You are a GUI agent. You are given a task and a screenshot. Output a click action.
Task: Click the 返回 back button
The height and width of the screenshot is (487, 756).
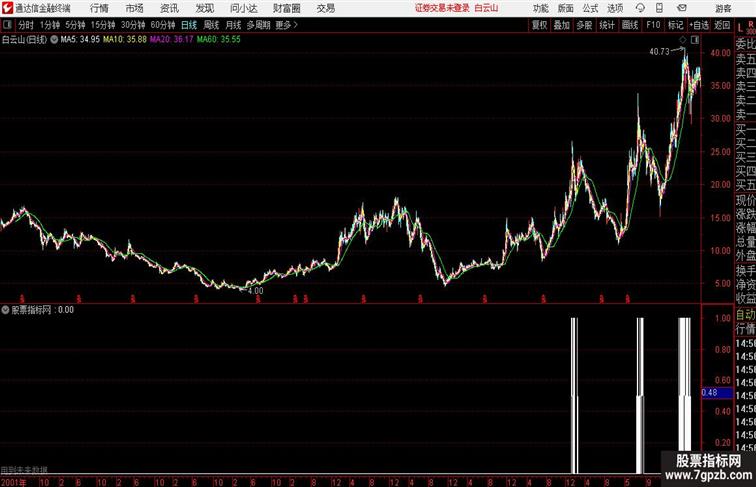(722, 25)
